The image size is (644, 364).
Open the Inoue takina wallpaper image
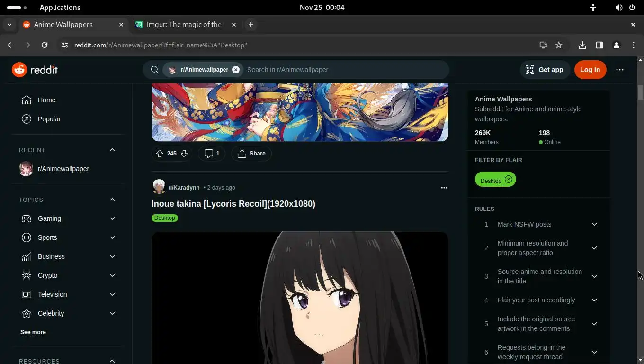[300, 298]
